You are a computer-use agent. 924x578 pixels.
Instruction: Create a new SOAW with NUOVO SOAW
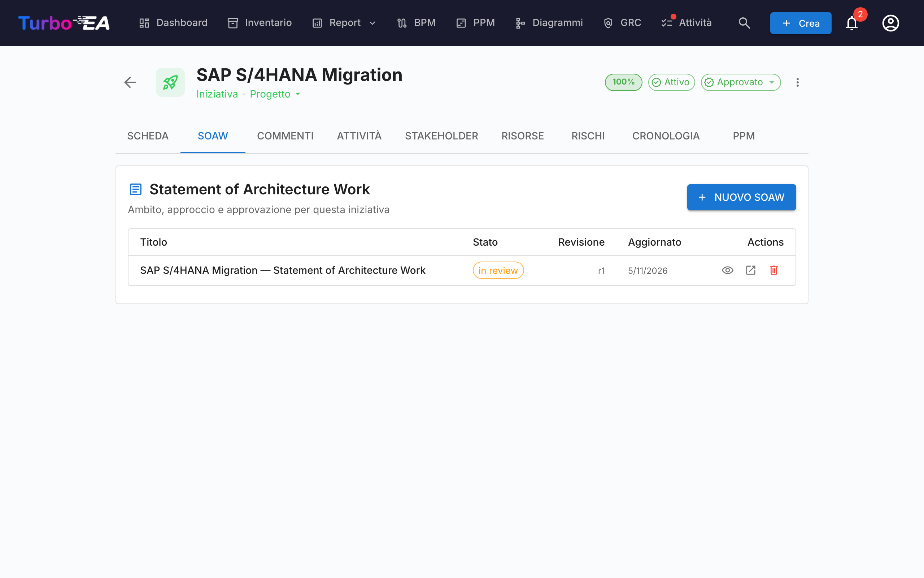[x=741, y=197]
